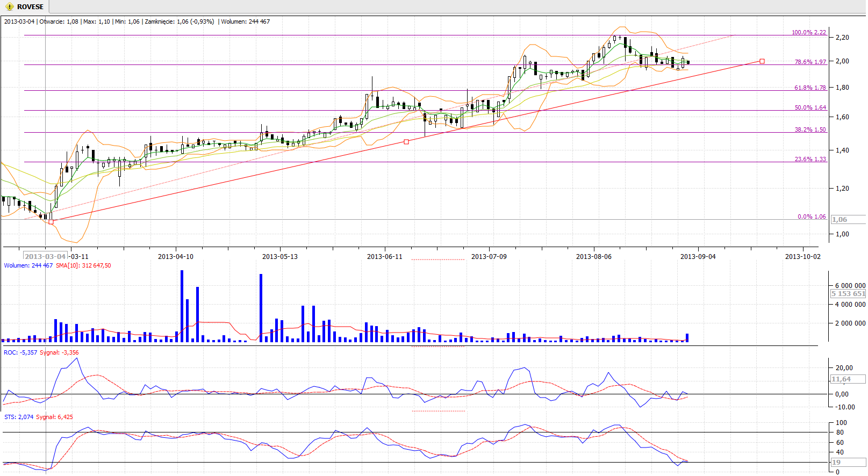Image resolution: width=868 pixels, height=476 pixels.
Task: Click the ROC: -5,357 indicator label
Action: tap(20, 352)
